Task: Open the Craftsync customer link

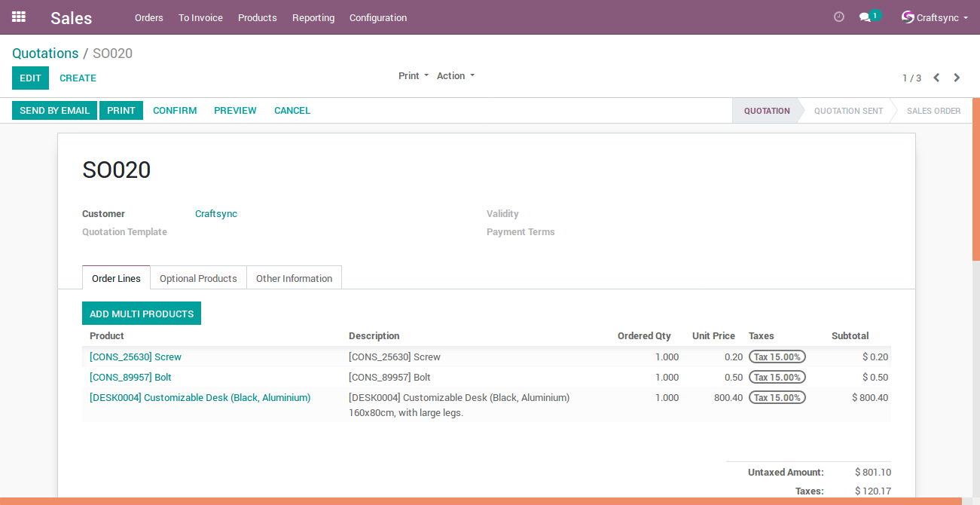Action: tap(216, 214)
